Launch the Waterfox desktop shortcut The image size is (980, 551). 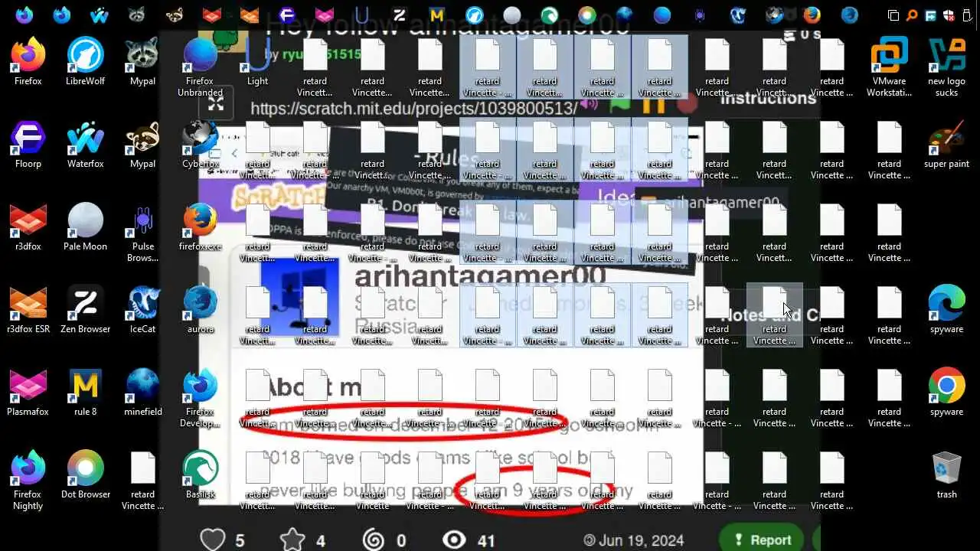85,144
